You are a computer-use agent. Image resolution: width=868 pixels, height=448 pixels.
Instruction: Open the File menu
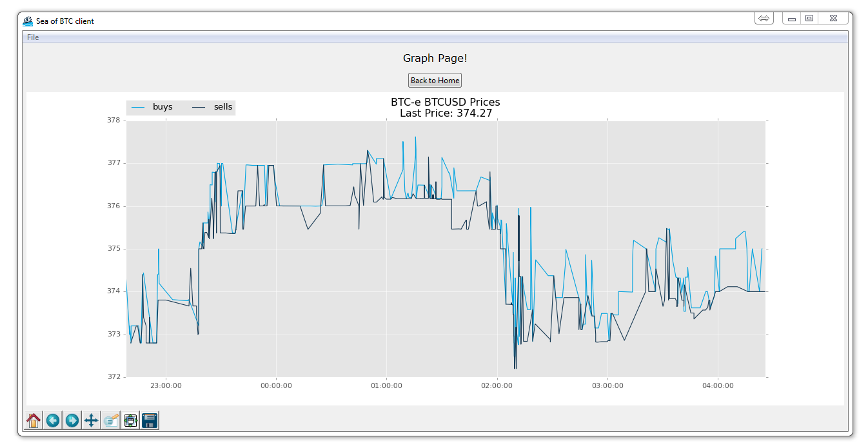coord(33,37)
